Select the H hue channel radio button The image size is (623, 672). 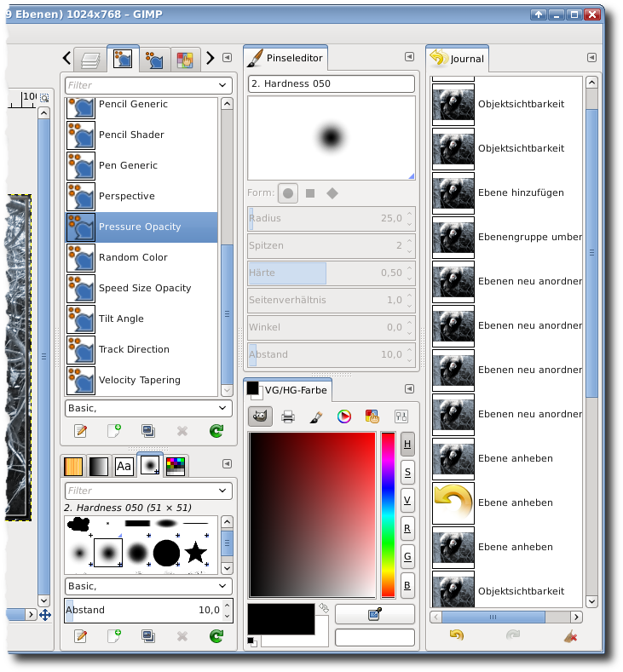point(407,444)
